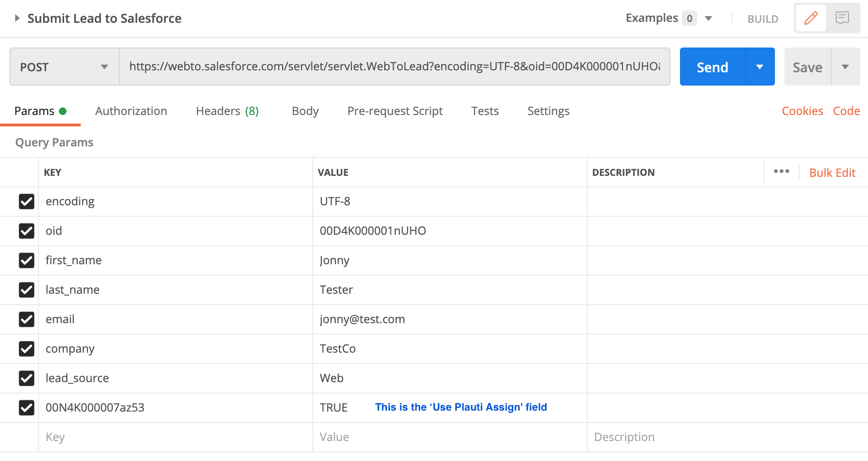Open the Pre-request Script tab
The width and height of the screenshot is (868, 461).
395,111
